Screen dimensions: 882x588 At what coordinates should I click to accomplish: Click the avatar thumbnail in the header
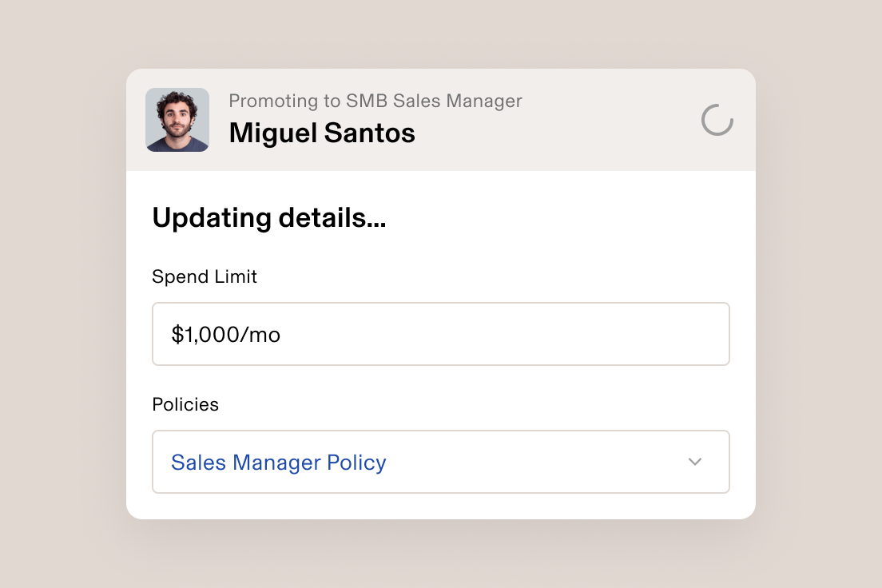point(177,120)
